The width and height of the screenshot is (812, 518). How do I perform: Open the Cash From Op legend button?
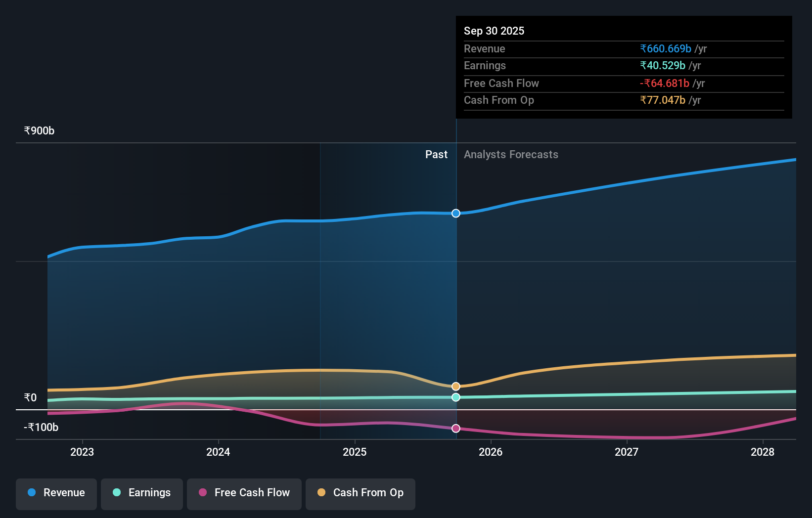click(360, 493)
